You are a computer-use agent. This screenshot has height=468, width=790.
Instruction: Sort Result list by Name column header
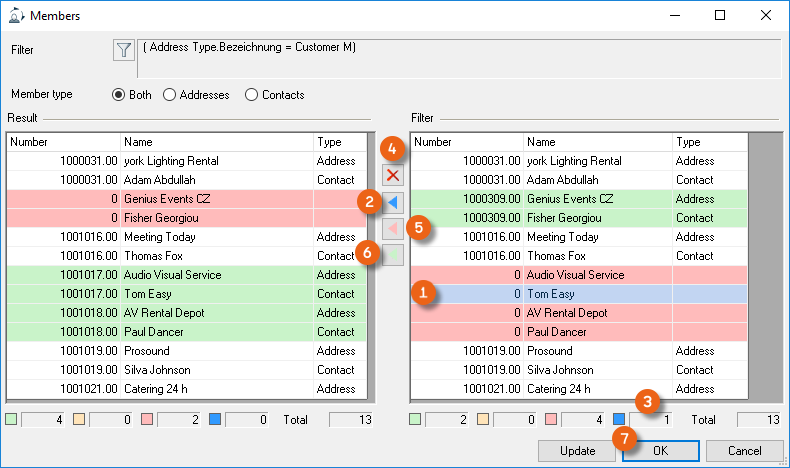point(216,142)
